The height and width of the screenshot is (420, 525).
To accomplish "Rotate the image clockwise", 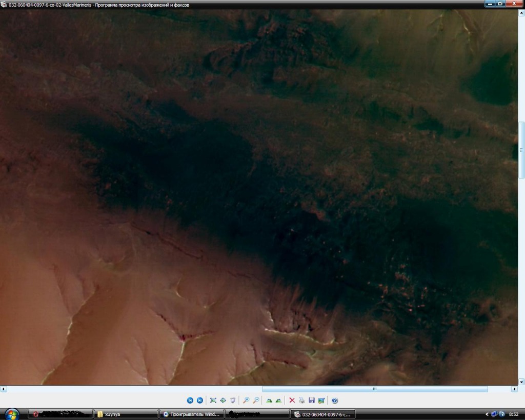I will pos(269,401).
